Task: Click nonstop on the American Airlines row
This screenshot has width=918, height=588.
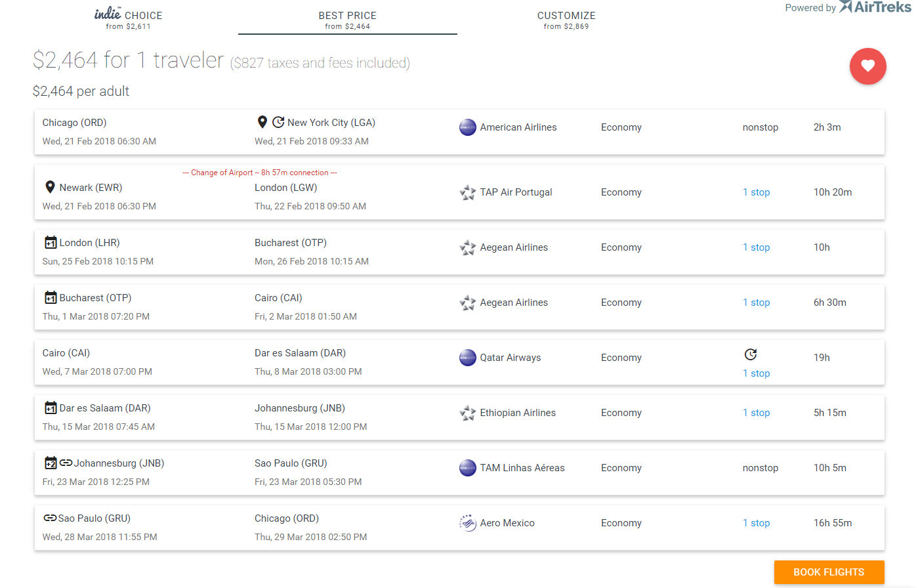Action: click(x=761, y=127)
